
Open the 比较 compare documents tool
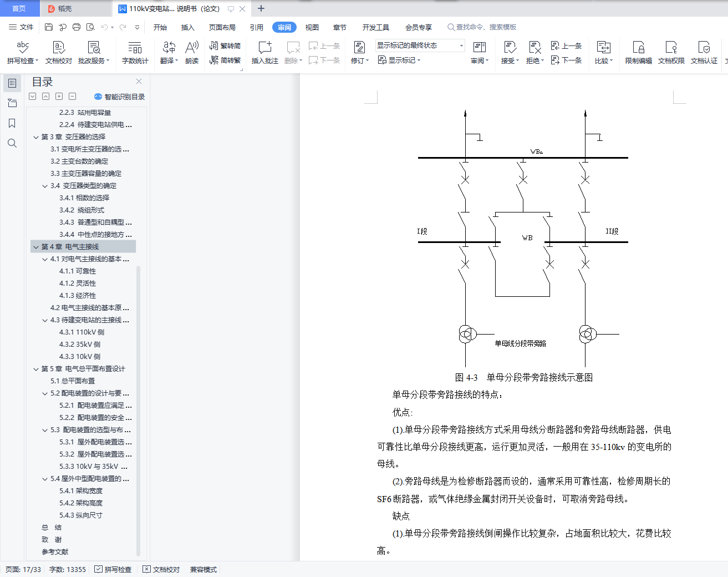point(604,53)
